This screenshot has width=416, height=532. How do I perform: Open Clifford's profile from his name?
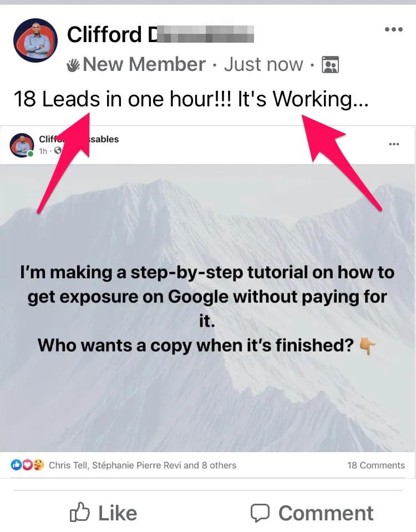click(160, 34)
